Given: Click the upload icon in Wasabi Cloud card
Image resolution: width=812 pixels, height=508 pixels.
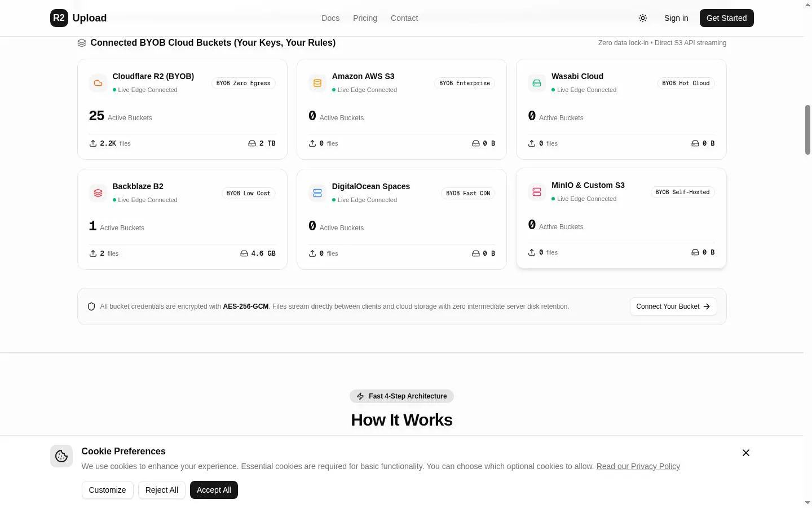Looking at the screenshot, I should pyautogui.click(x=532, y=143).
